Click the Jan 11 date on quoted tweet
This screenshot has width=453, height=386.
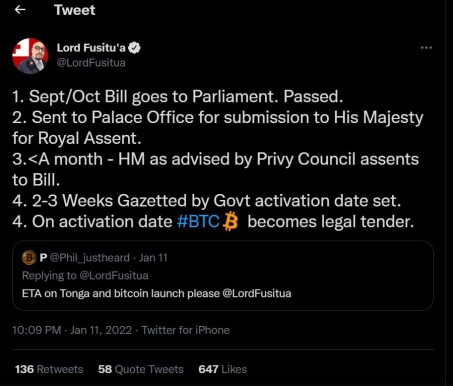153,258
